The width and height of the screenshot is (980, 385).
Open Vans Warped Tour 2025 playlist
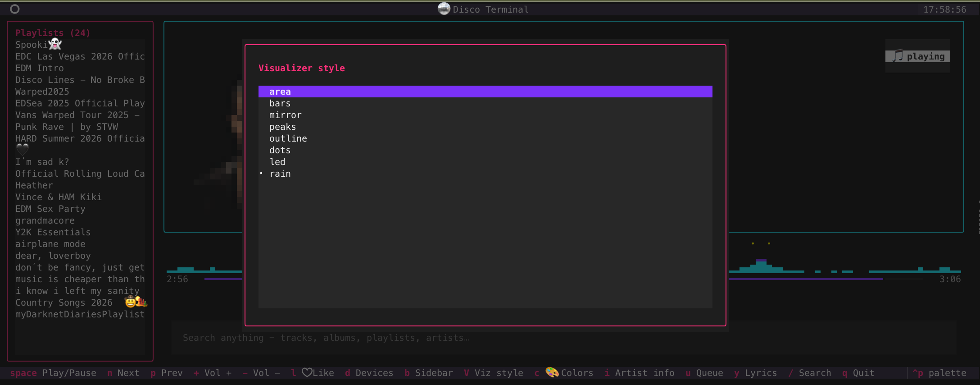coord(80,115)
